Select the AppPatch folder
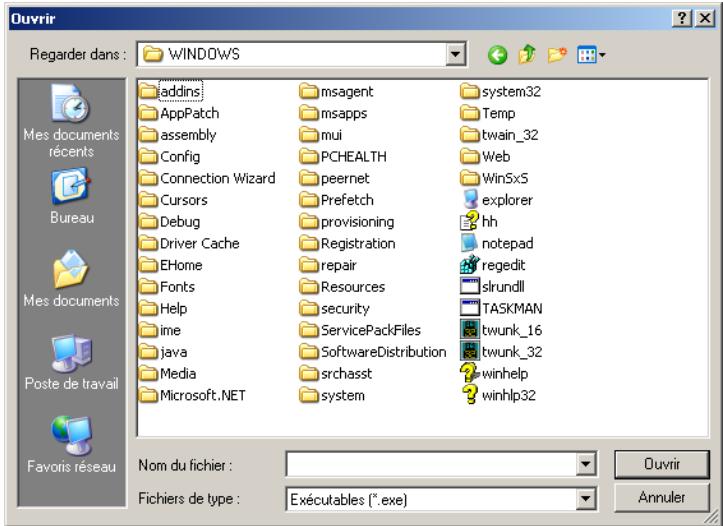Screen dimensions: 723x526 tap(179, 113)
